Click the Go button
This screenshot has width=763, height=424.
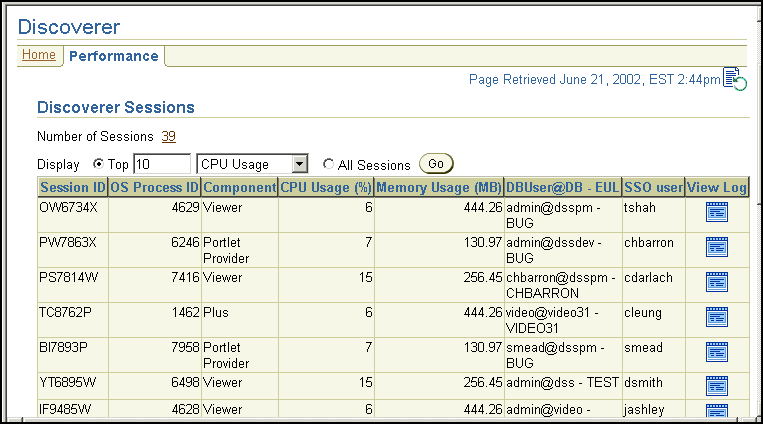click(x=436, y=164)
